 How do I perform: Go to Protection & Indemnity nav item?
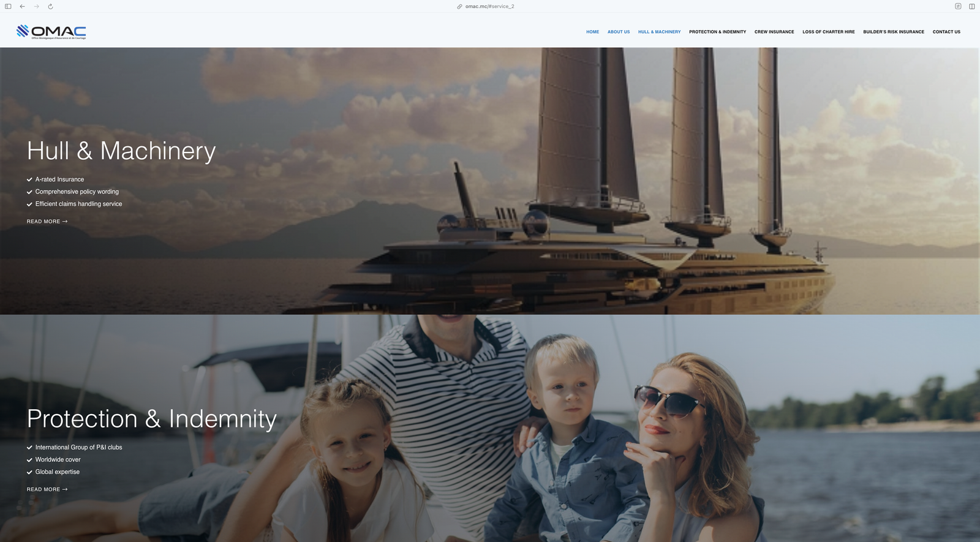pyautogui.click(x=717, y=32)
